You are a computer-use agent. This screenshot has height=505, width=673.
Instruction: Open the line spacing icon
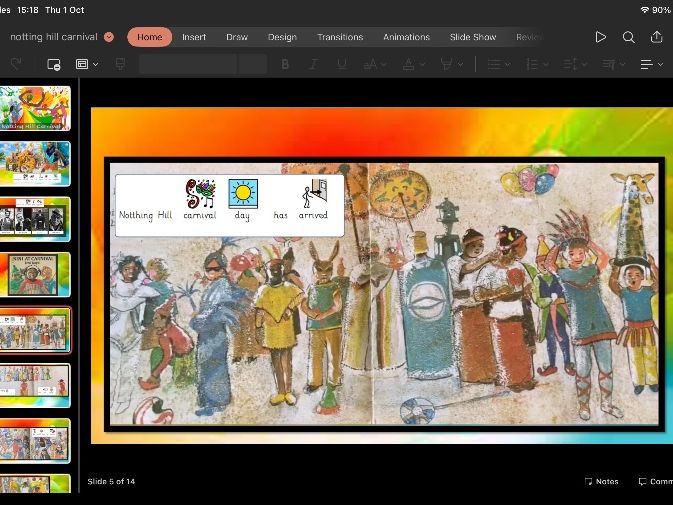(x=570, y=65)
